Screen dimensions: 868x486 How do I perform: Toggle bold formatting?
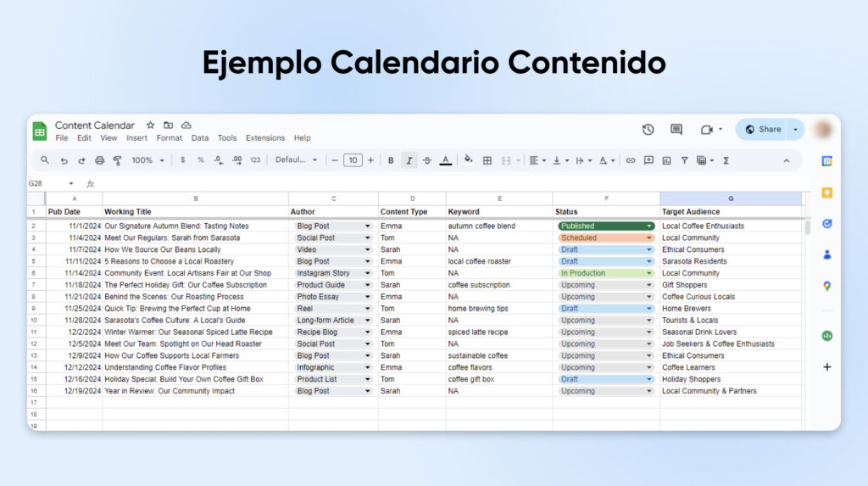(x=391, y=160)
